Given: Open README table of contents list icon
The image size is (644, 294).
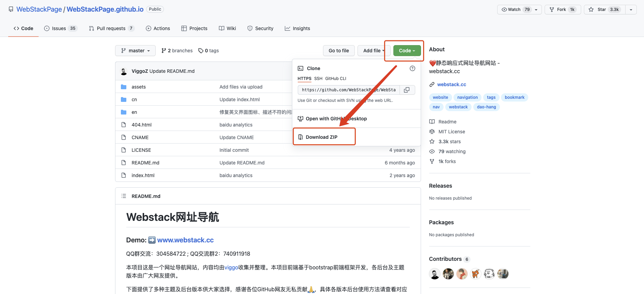Looking at the screenshot, I should (124, 196).
